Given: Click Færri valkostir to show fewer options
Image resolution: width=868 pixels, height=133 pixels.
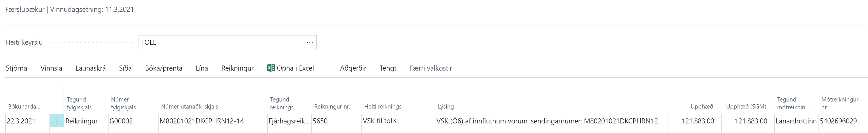Looking at the screenshot, I should [x=431, y=68].
